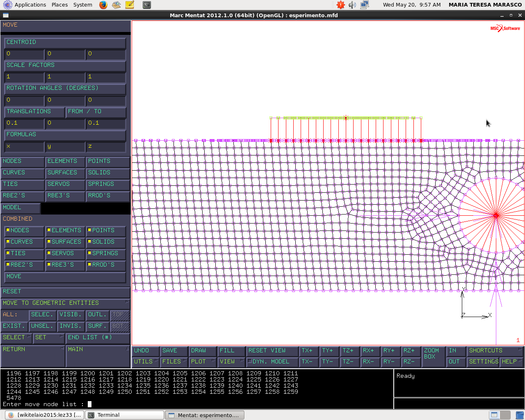The width and height of the screenshot is (525, 420).
Task: Select move RBE2'S button
Action: [22, 196]
